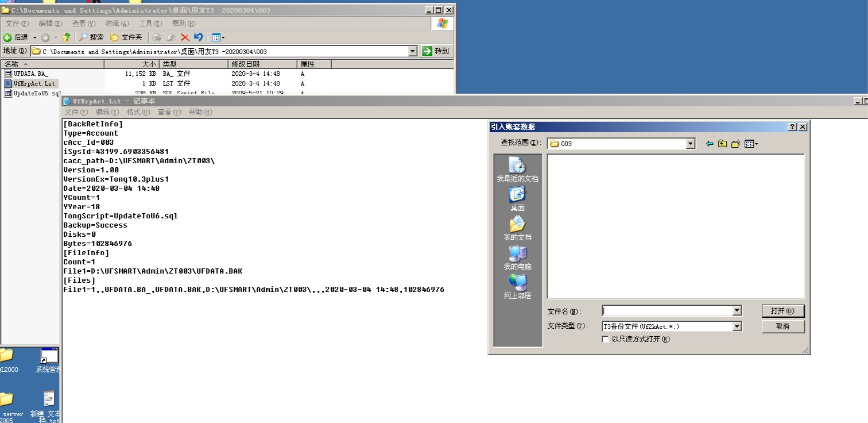
Task: Select the UpdateToU6.sql file in Explorer
Action: [32, 93]
